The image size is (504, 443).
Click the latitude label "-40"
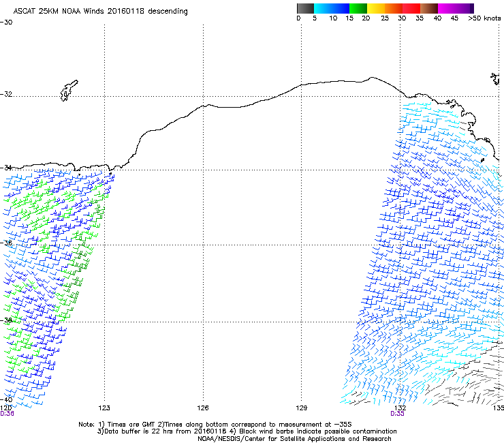pyautogui.click(x=6, y=399)
